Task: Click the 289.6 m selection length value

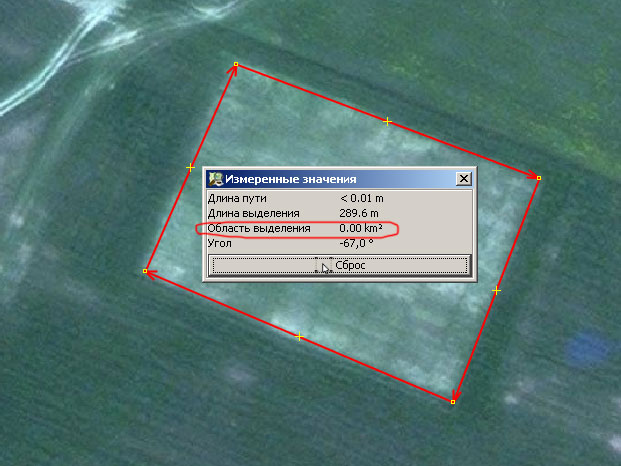Action: tap(359, 213)
